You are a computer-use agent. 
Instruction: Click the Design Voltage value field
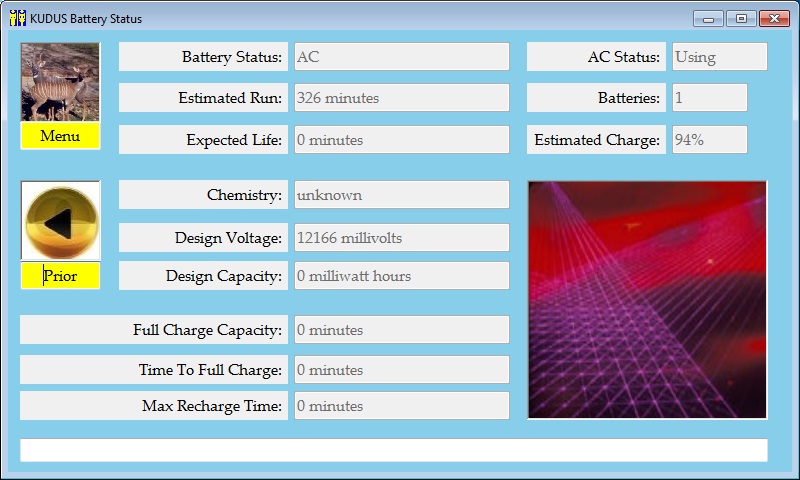click(x=401, y=238)
